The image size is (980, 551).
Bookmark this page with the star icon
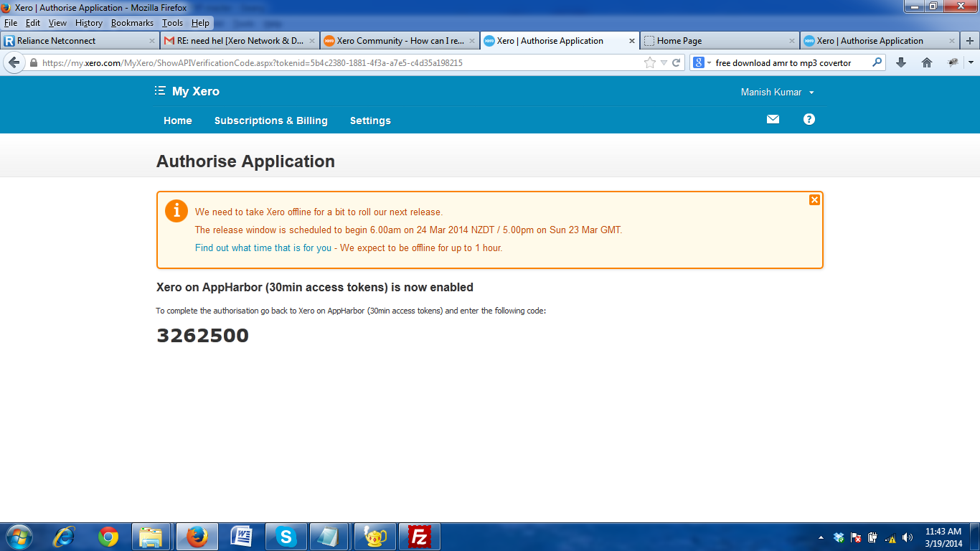tap(650, 62)
